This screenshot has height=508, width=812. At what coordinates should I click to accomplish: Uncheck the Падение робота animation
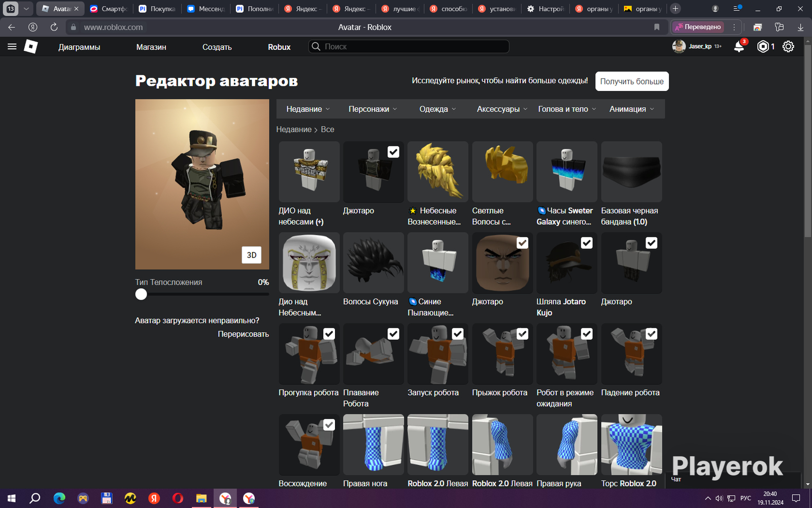(651, 334)
